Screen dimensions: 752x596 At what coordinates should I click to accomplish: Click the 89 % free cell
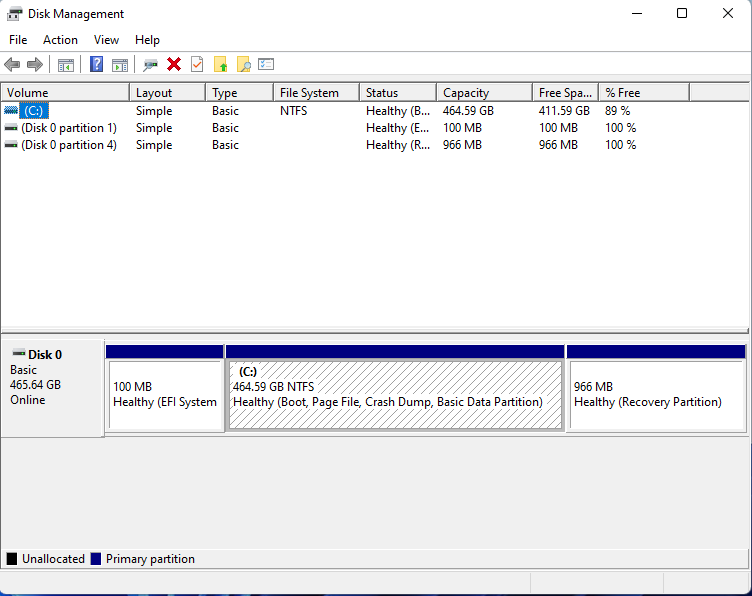[617, 111]
